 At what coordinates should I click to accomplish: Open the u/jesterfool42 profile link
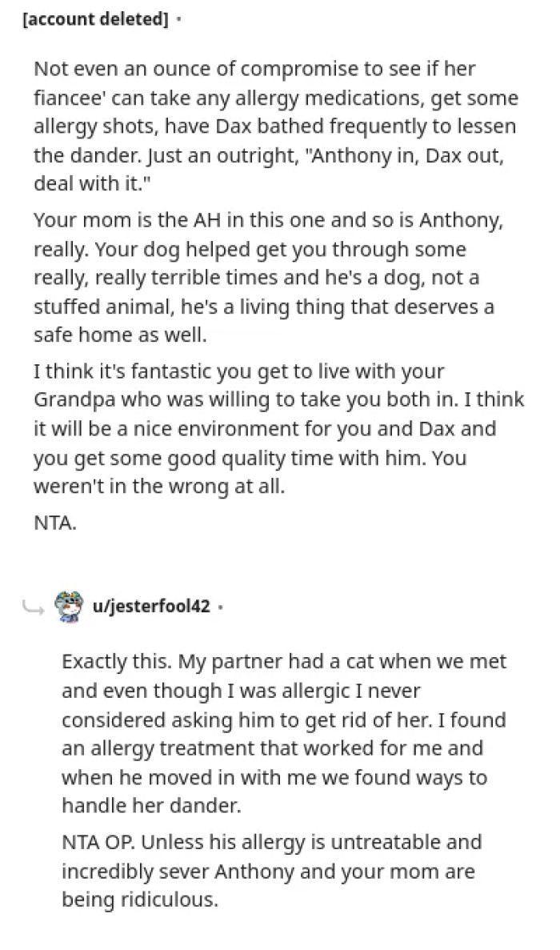point(152,607)
